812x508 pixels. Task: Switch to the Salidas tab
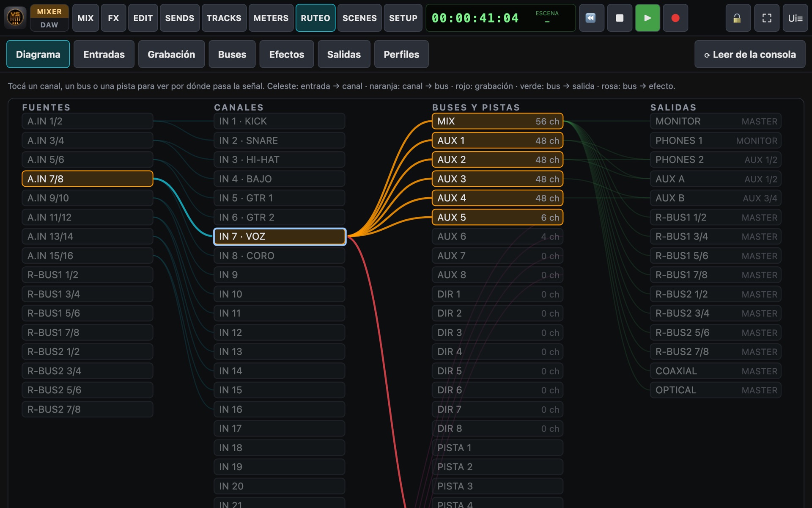pos(344,54)
